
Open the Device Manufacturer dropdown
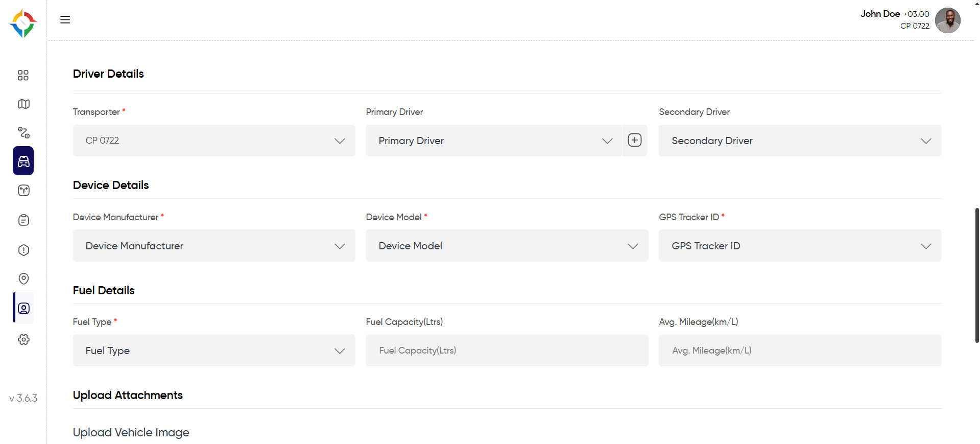coord(214,246)
